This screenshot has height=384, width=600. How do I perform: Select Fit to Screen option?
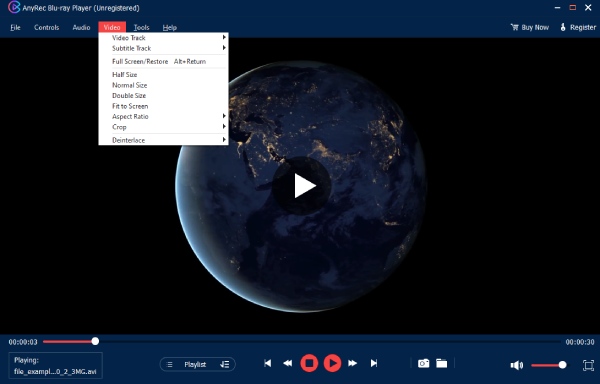[x=163, y=106]
